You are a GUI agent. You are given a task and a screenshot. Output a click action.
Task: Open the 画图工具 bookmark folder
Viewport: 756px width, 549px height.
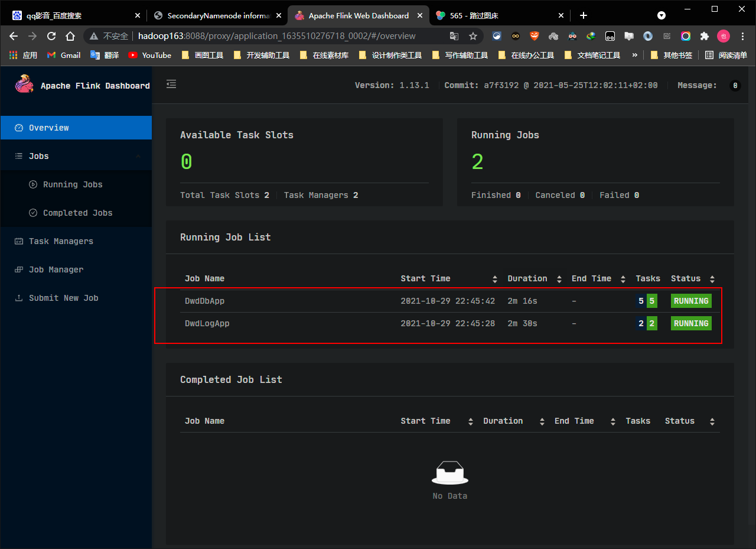[203, 55]
